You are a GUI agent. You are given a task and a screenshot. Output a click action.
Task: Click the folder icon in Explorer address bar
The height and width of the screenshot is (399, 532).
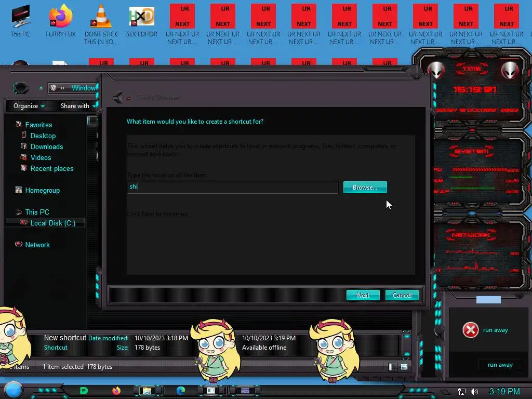tap(54, 88)
